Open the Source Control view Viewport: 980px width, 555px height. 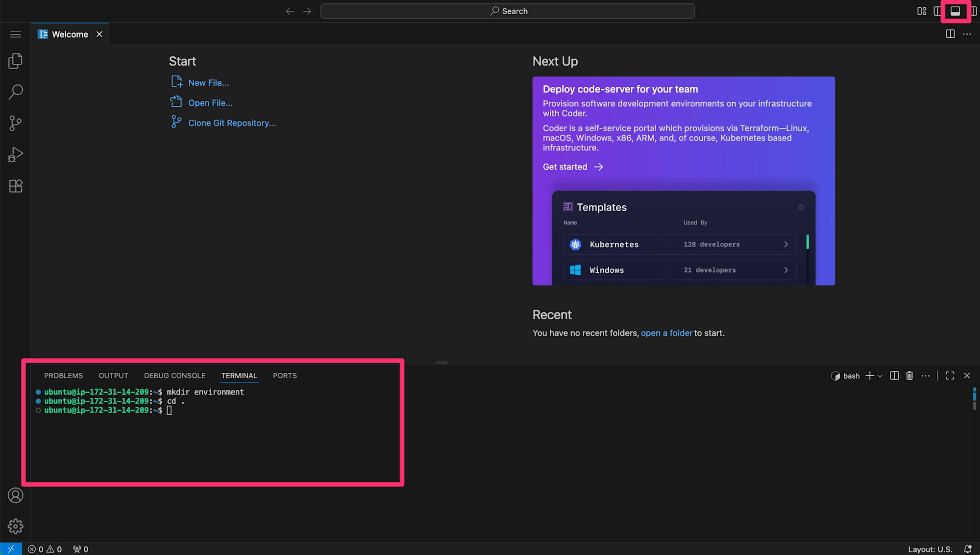tap(15, 123)
